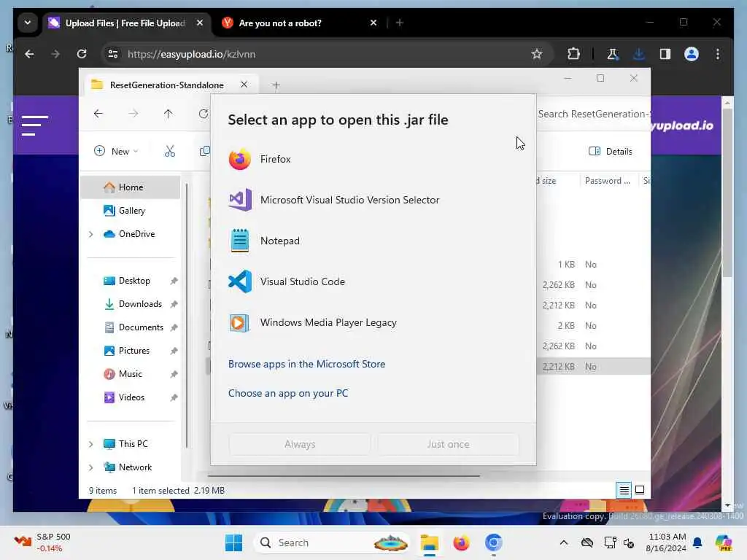Open the Music quick access folder
The height and width of the screenshot is (560, 747).
[x=131, y=374]
